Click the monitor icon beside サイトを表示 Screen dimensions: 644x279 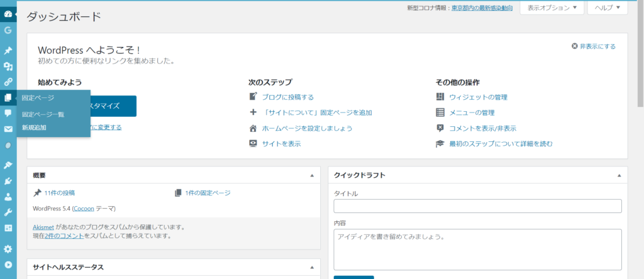[x=253, y=144]
